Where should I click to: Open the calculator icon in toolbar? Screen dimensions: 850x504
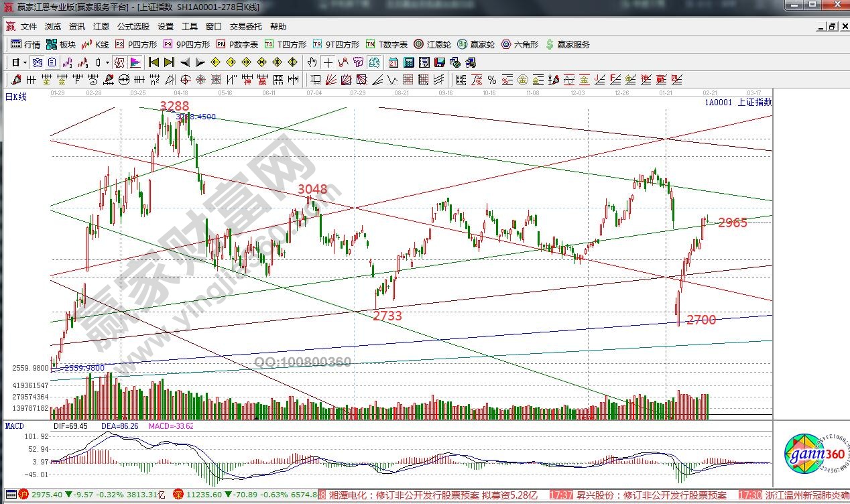coord(409,62)
